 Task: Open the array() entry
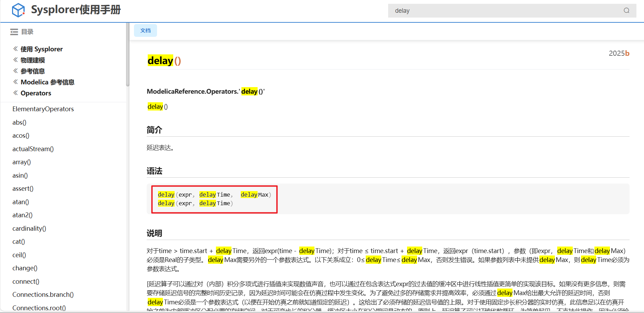point(22,162)
